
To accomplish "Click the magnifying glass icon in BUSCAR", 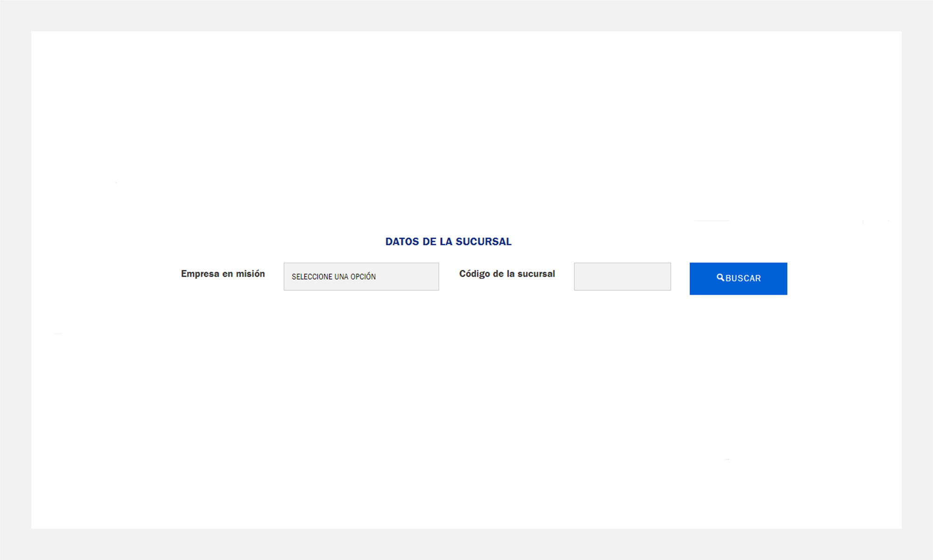I will pos(720,278).
